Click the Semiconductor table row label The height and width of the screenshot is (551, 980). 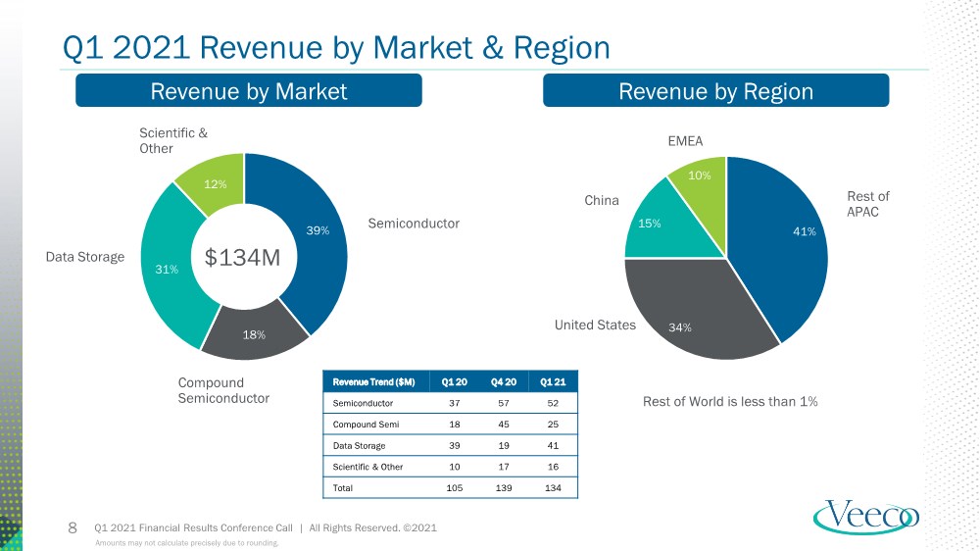tap(363, 403)
